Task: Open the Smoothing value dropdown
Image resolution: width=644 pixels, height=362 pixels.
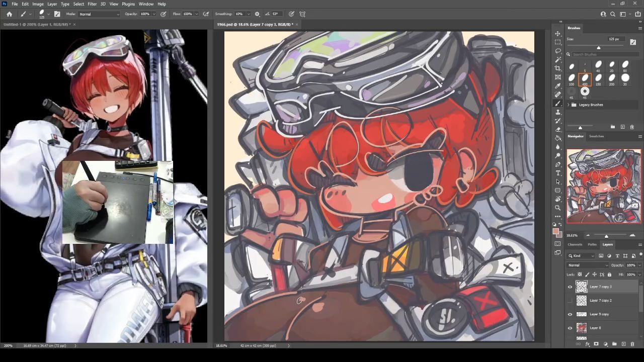Action: [x=249, y=14]
